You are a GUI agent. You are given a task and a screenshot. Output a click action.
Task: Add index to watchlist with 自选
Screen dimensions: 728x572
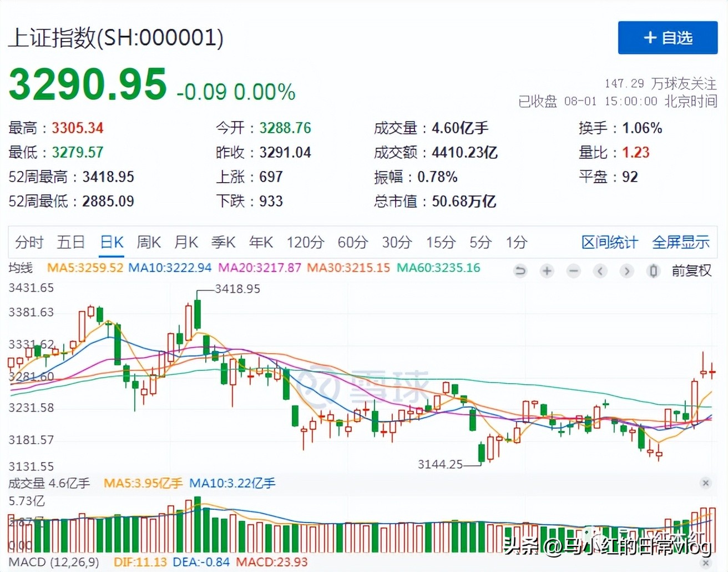pos(668,38)
